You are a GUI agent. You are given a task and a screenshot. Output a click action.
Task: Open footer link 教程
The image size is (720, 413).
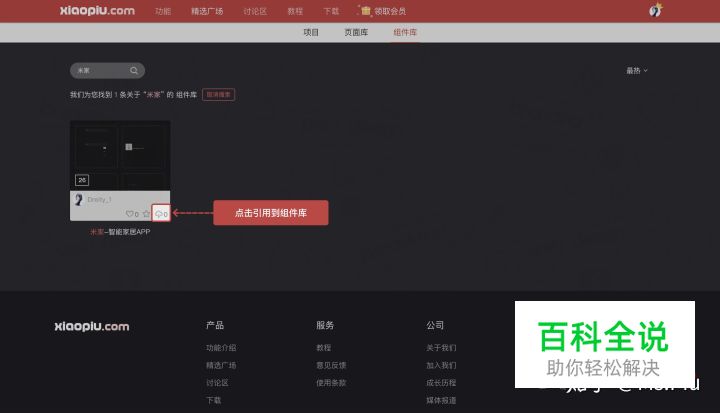coord(324,348)
